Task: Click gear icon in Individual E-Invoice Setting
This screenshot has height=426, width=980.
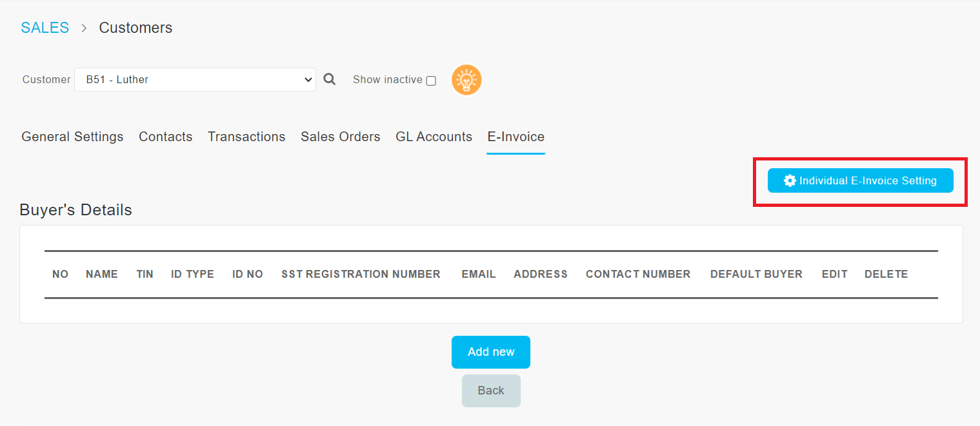Action: pos(790,181)
